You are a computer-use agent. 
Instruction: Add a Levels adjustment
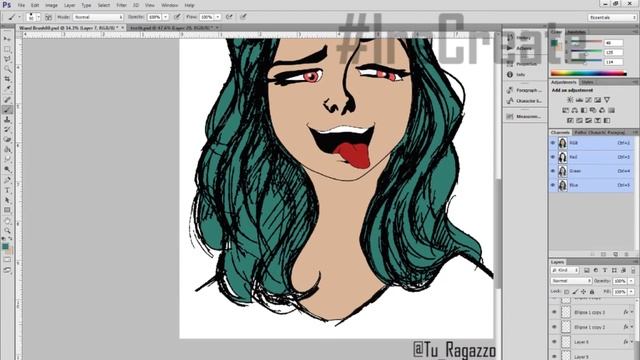tap(579, 100)
